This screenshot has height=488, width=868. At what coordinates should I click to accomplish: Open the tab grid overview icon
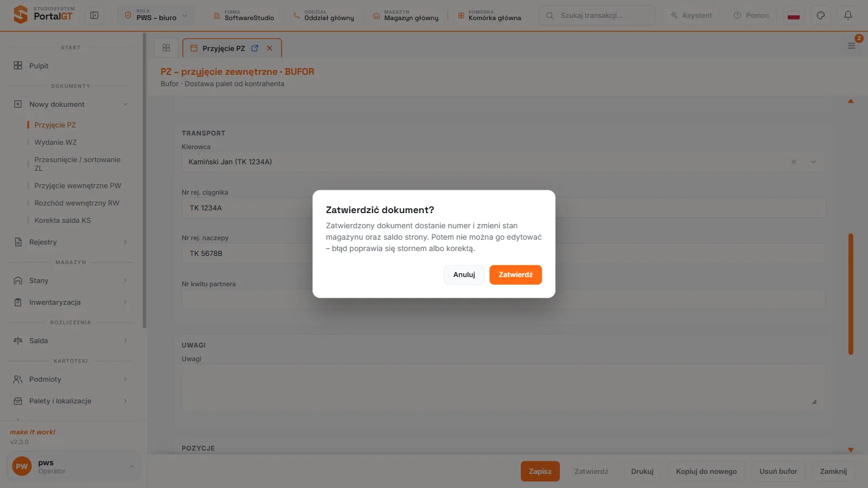pos(166,48)
